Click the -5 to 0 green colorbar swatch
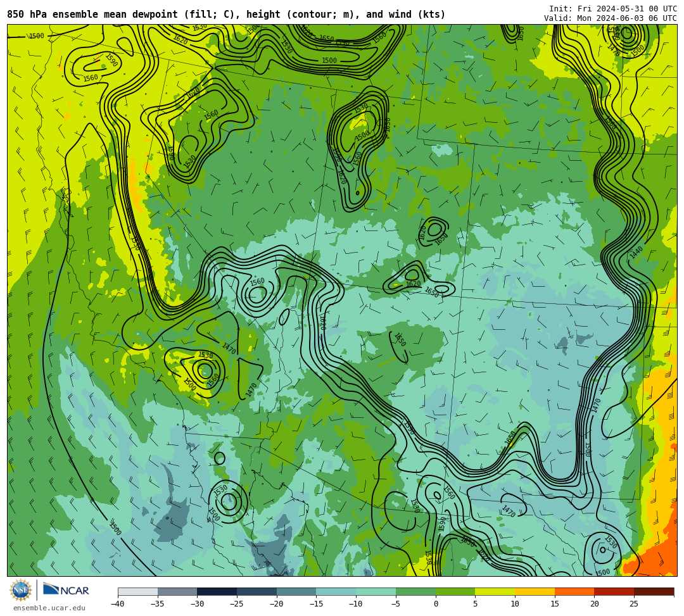 pyautogui.click(x=415, y=591)
